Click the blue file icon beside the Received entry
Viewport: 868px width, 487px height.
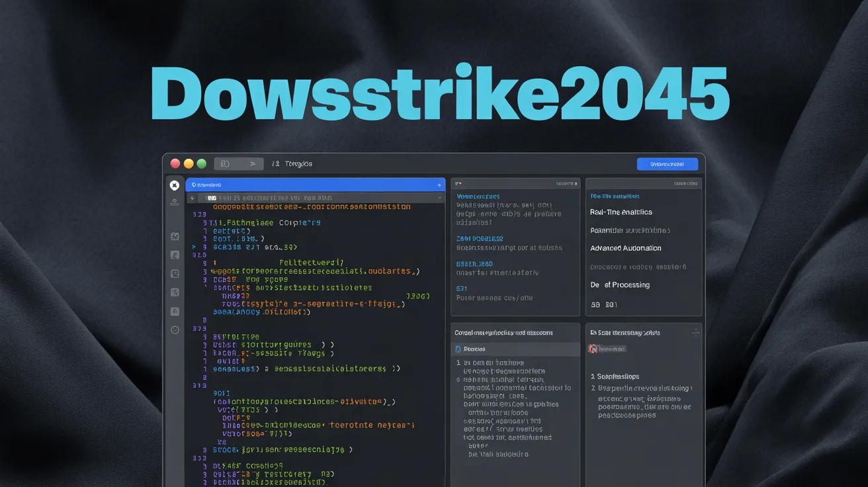458,349
